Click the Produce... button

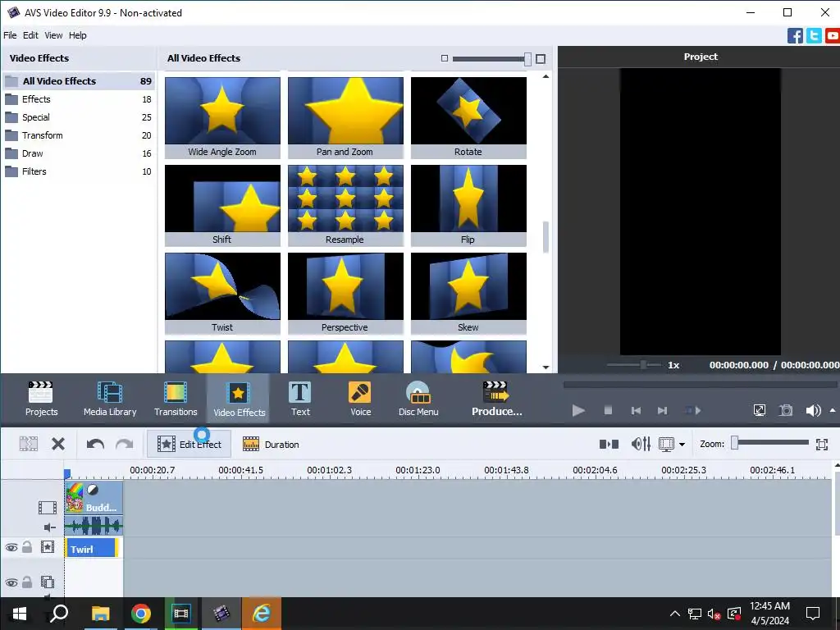(496, 399)
